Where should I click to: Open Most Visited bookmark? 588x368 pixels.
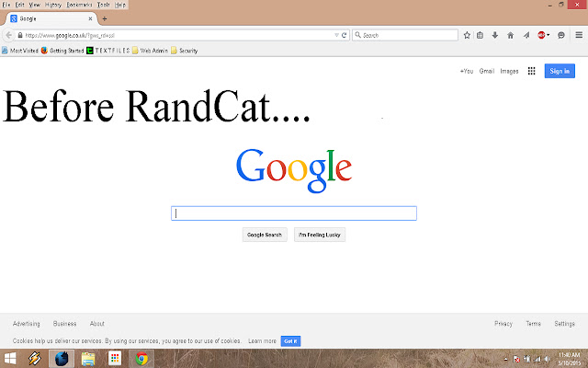[x=20, y=51]
